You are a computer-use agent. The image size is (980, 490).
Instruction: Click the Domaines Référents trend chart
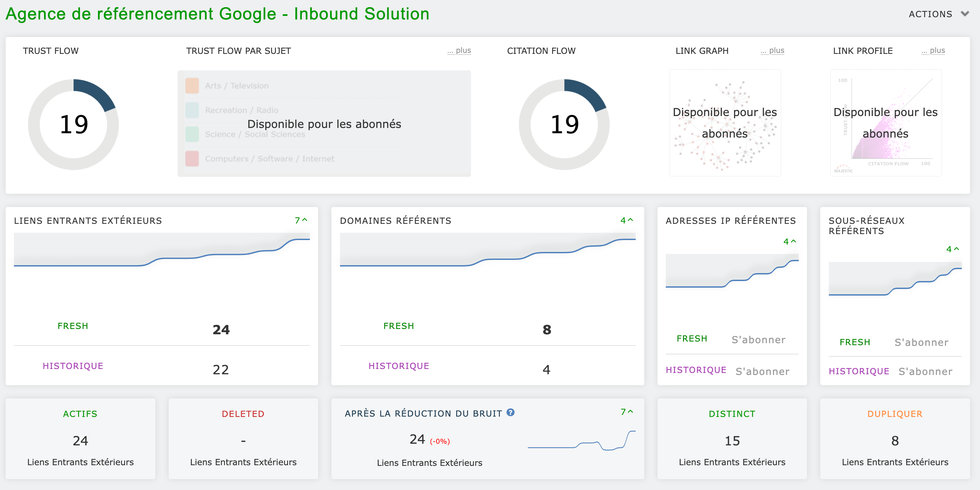(488, 250)
